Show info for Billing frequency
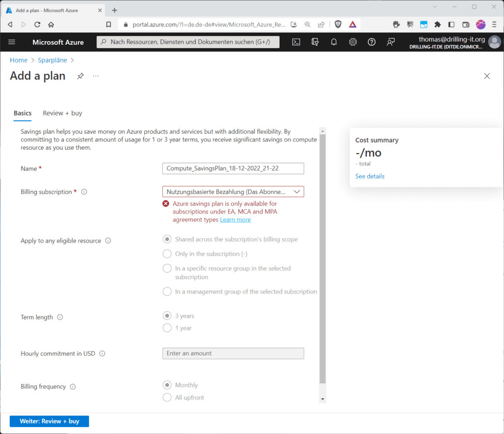This screenshot has height=434, width=504. pos(73,386)
